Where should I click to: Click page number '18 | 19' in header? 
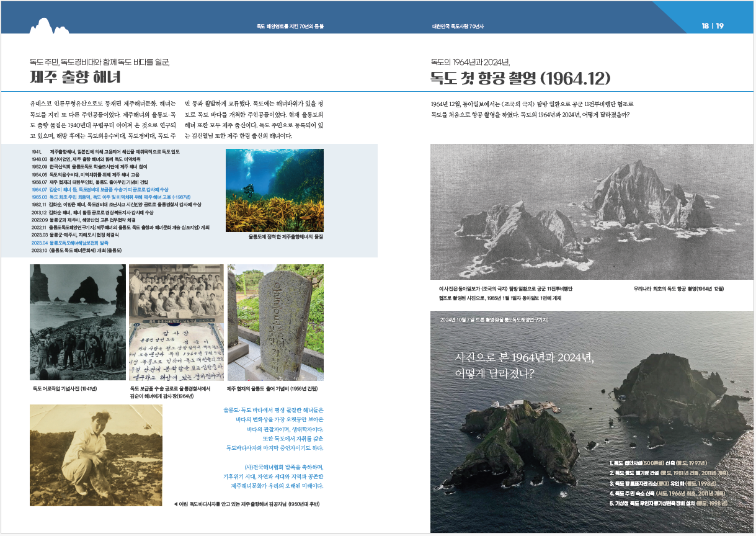[x=713, y=26]
